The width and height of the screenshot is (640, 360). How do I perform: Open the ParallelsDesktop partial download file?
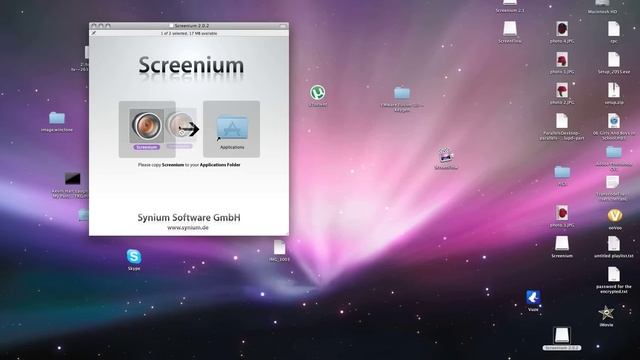[562, 121]
